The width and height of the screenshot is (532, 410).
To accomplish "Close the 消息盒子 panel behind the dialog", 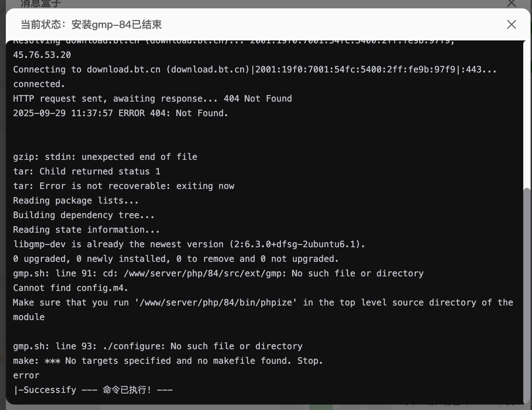I will (511, 4).
